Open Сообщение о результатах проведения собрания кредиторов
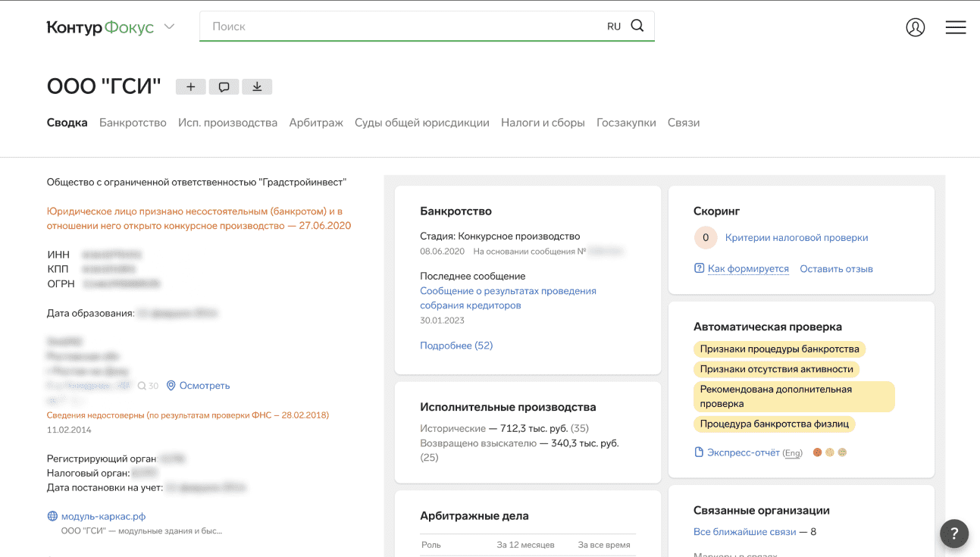 click(x=508, y=298)
